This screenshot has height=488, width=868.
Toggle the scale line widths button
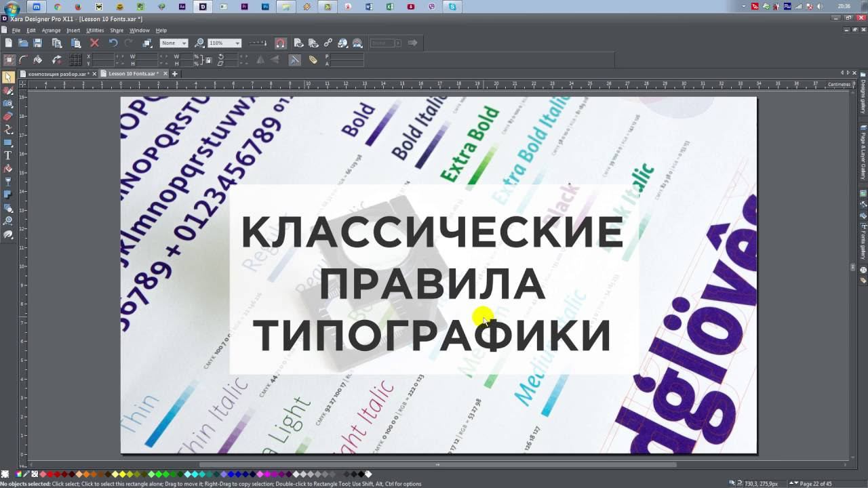(294, 60)
